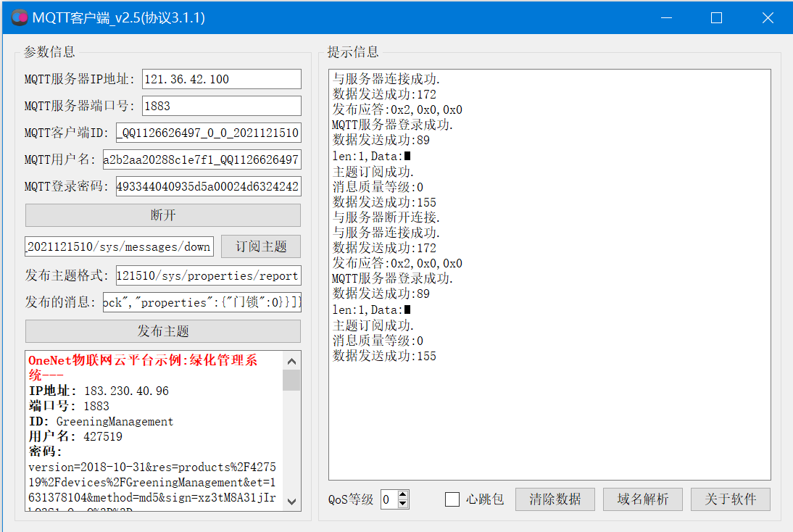Click the down arrow of the example text scrollbar

tap(291, 501)
